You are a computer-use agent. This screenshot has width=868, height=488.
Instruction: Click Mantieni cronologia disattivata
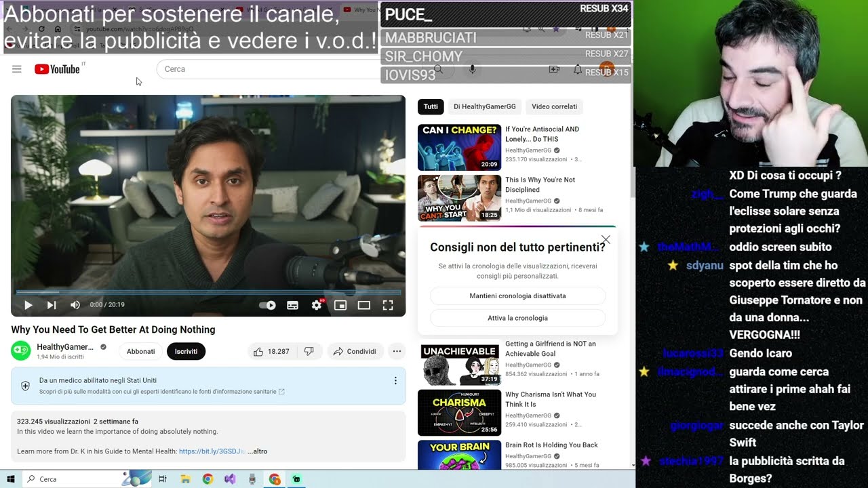517,296
